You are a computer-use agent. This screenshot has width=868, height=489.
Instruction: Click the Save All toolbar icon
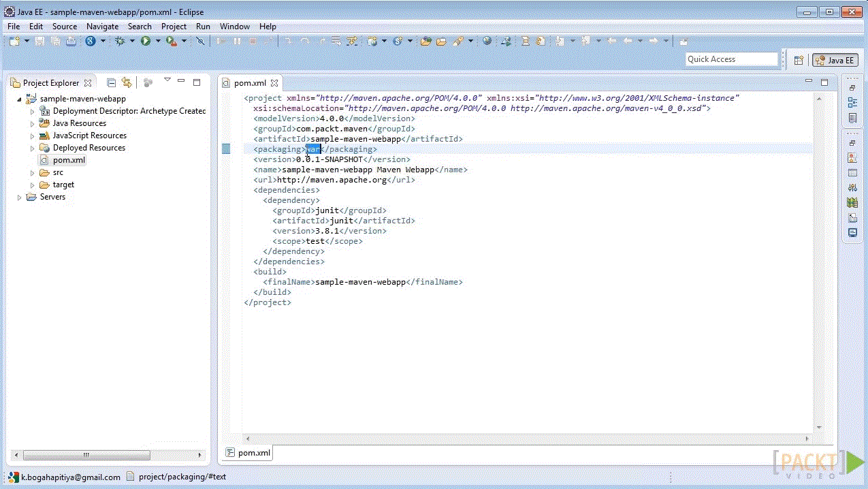coord(55,41)
